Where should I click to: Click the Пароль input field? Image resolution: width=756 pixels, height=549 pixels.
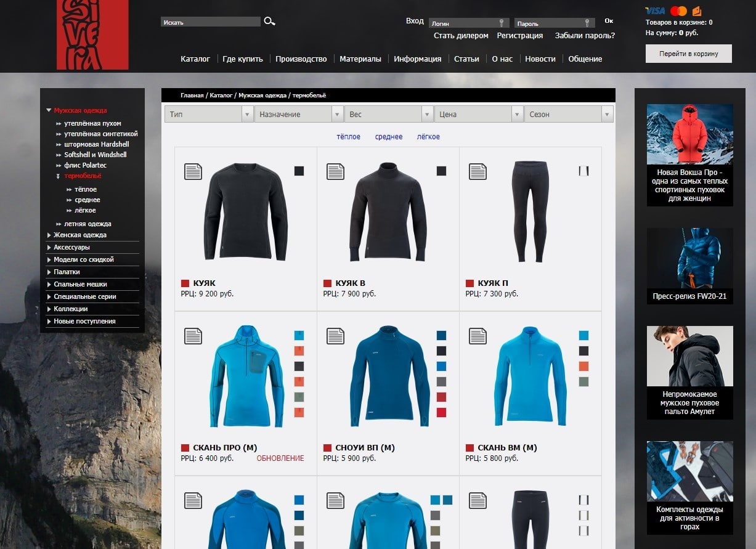pos(555,23)
